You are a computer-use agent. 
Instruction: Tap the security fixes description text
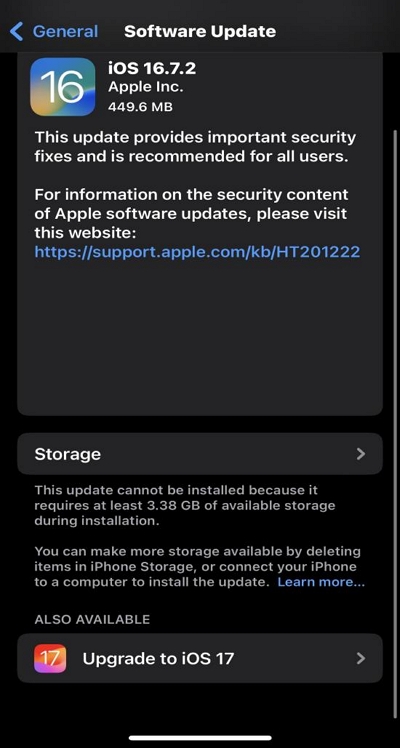pyautogui.click(x=195, y=147)
